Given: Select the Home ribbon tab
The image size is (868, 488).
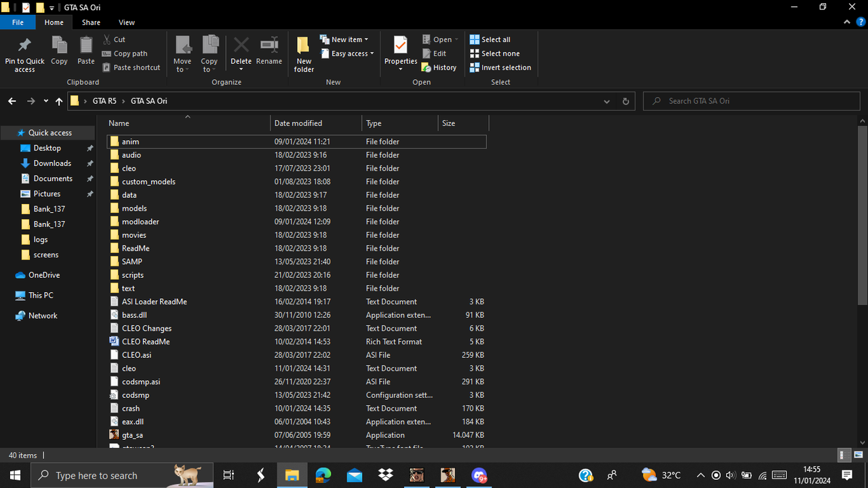Looking at the screenshot, I should pyautogui.click(x=54, y=22).
